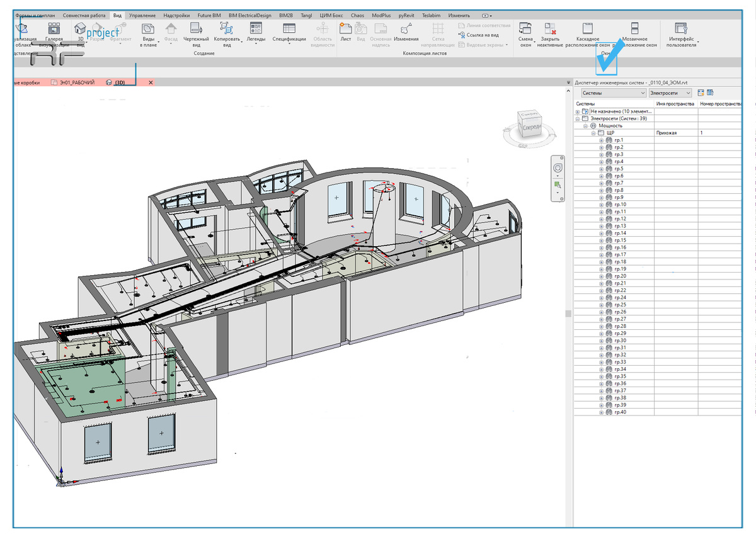Viewport: 756px width, 537px height.
Task: Click the Область видимости tool
Action: [x=323, y=34]
